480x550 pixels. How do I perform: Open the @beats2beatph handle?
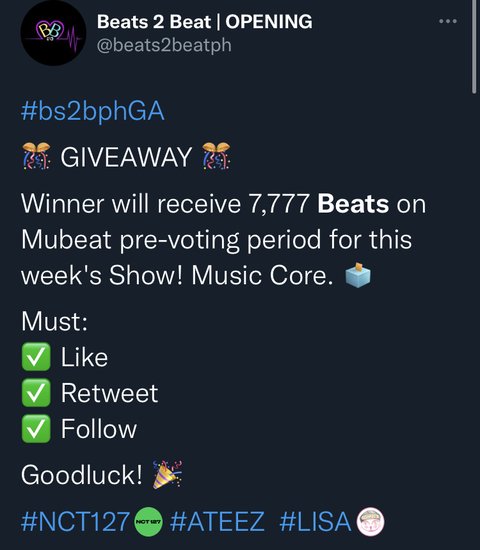click(x=164, y=46)
